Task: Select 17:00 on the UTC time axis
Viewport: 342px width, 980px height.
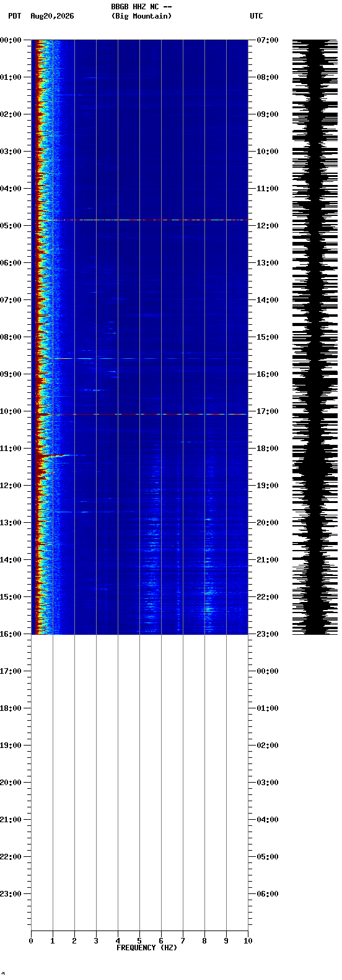Action: [x=268, y=411]
